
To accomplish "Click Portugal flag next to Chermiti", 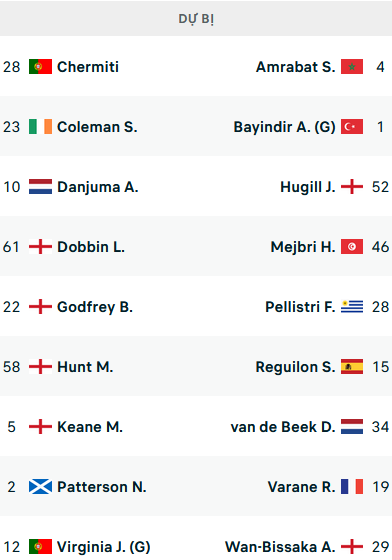I will point(40,66).
